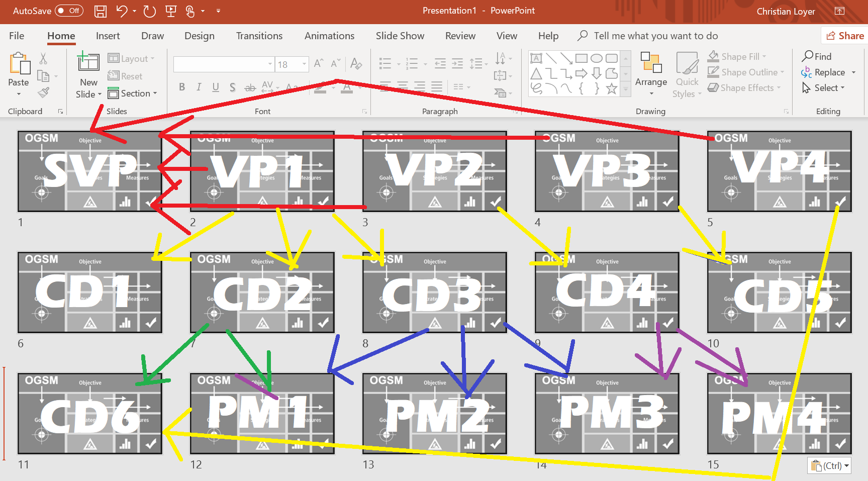Click the Line Spacing icon
This screenshot has width=868, height=481.
point(476,63)
